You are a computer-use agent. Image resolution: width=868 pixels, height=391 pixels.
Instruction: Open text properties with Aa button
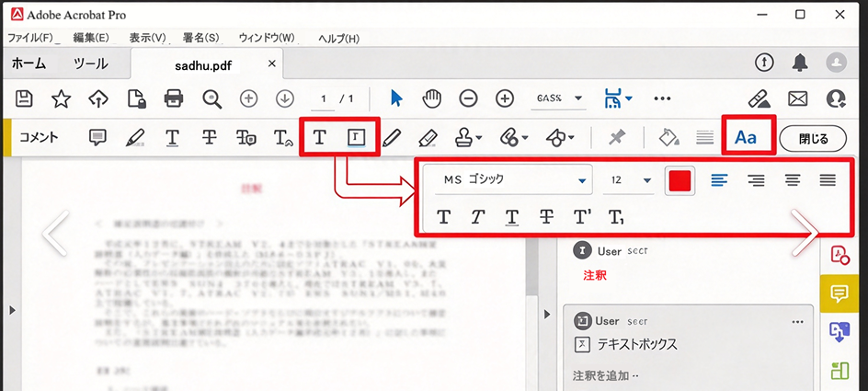745,138
